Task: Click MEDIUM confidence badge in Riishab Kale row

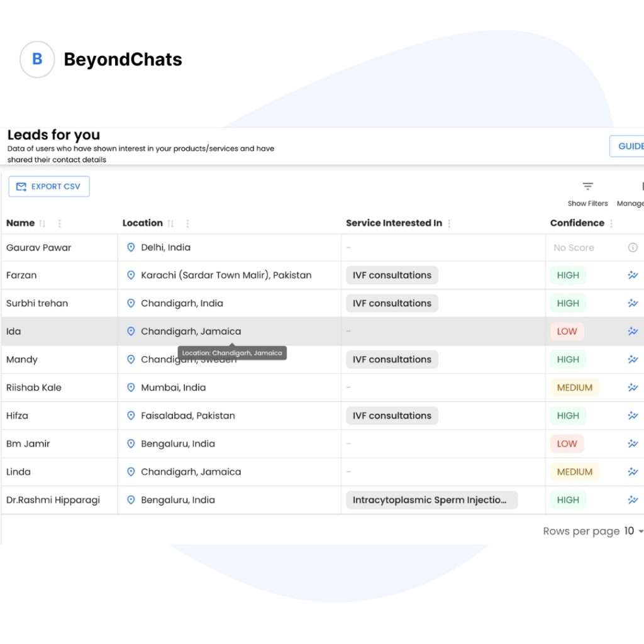Action: click(575, 387)
